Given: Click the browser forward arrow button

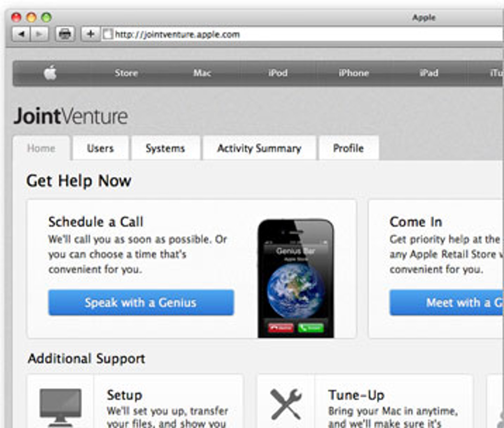Looking at the screenshot, I should click(x=39, y=34).
